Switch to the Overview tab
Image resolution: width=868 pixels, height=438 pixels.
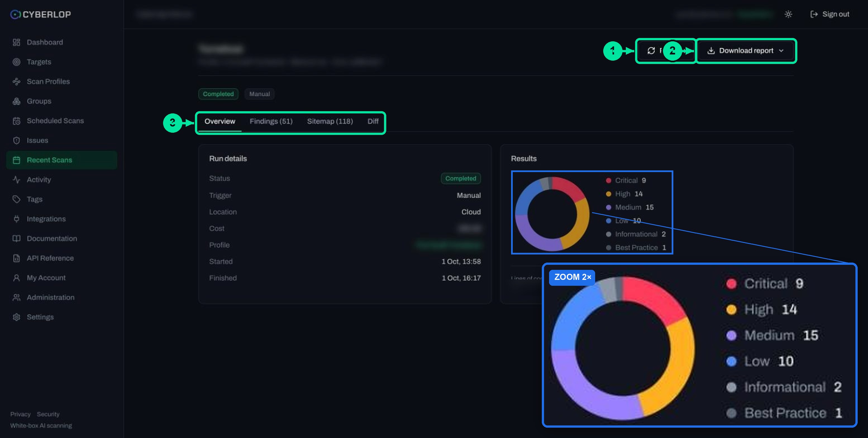pos(220,121)
